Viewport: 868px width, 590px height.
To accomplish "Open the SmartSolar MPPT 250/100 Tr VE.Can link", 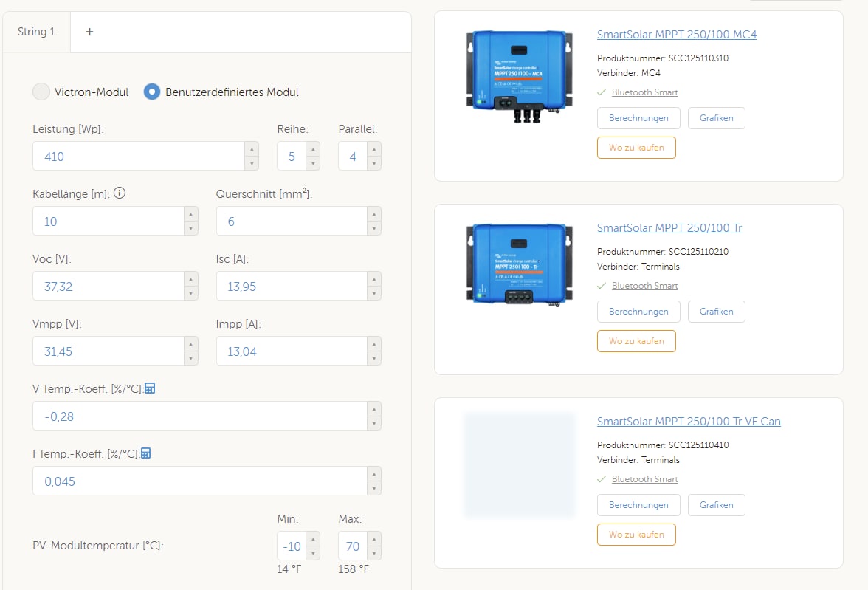I will [x=689, y=421].
